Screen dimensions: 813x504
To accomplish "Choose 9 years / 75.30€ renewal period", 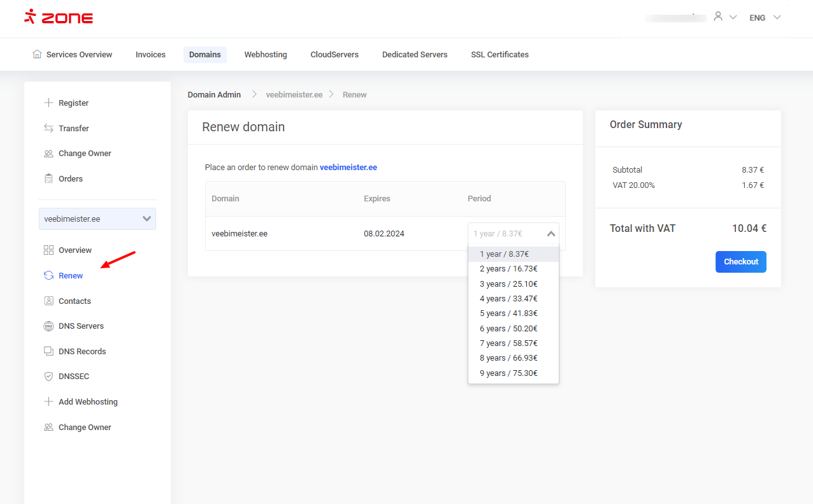I will click(x=508, y=373).
